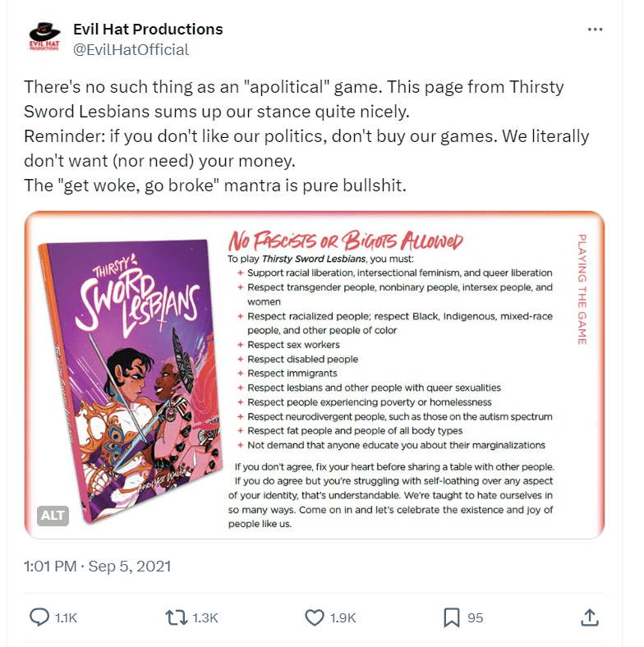Viewport: 644px width, 647px height.
Task: Click the vertical "Playing the Game" text
Action: (582, 289)
